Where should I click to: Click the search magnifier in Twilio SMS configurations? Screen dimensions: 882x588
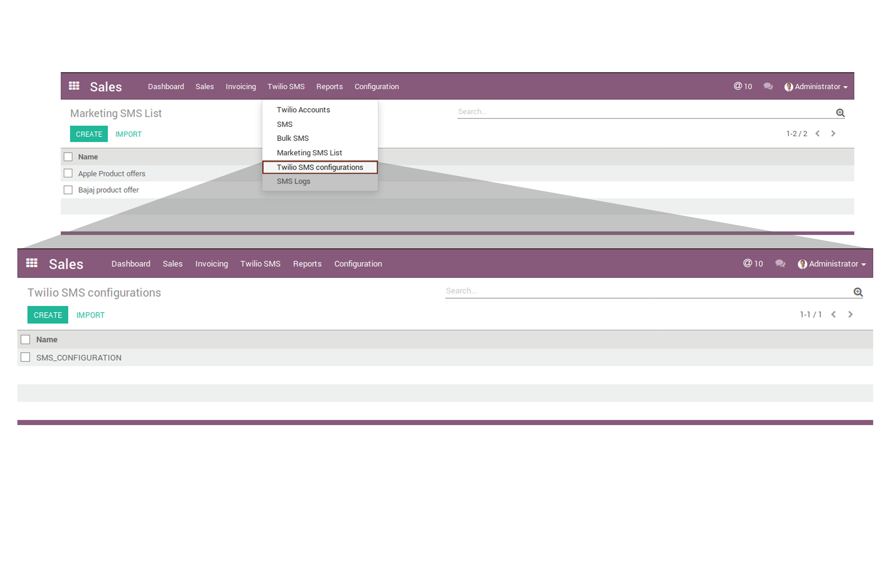[858, 292]
